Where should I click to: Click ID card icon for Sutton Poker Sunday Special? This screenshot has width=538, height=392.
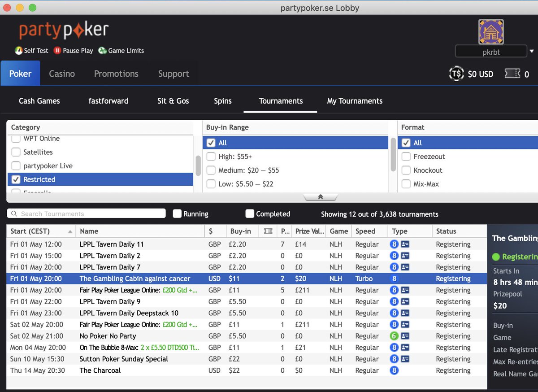[405, 359]
